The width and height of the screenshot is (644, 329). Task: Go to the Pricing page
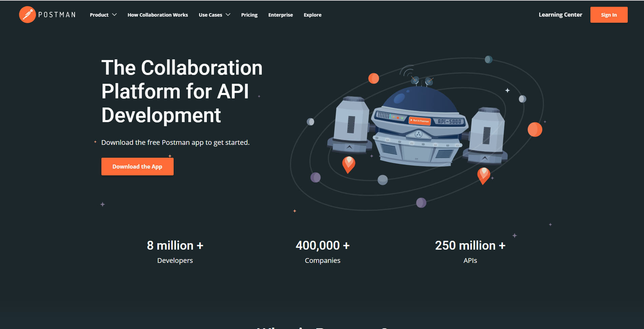click(249, 15)
